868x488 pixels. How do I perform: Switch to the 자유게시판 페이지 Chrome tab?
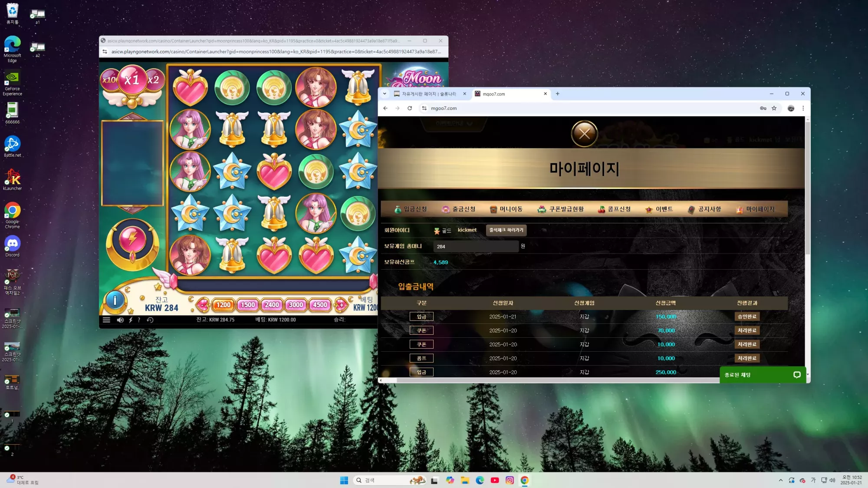pos(430,94)
